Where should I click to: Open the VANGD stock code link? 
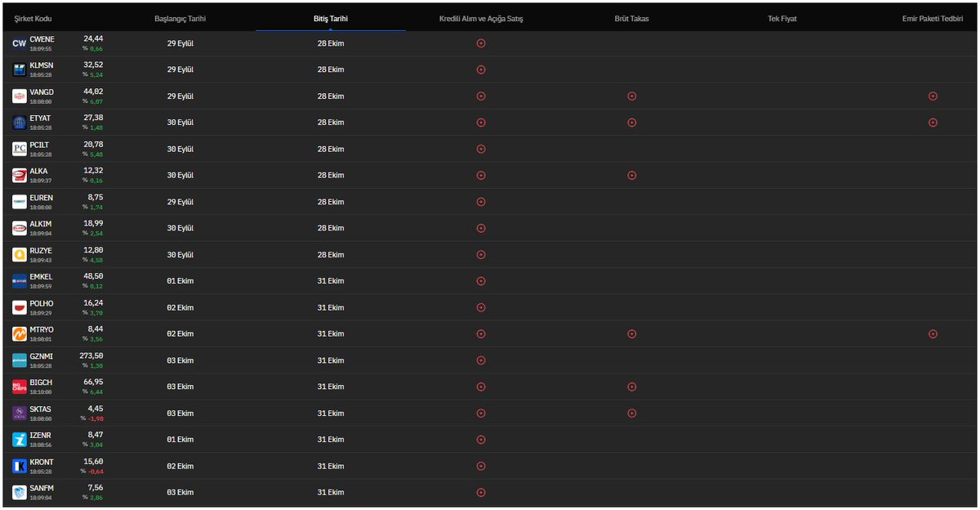(42, 92)
